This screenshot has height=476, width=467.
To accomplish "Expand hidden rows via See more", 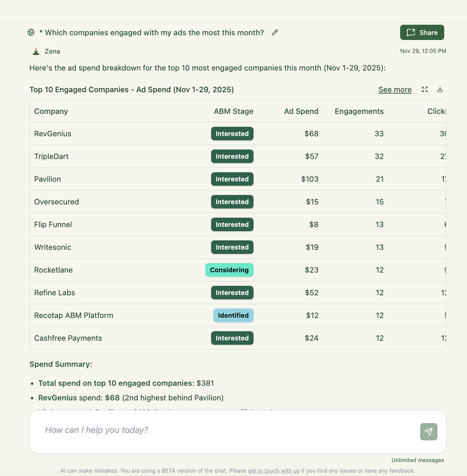I will (x=395, y=90).
